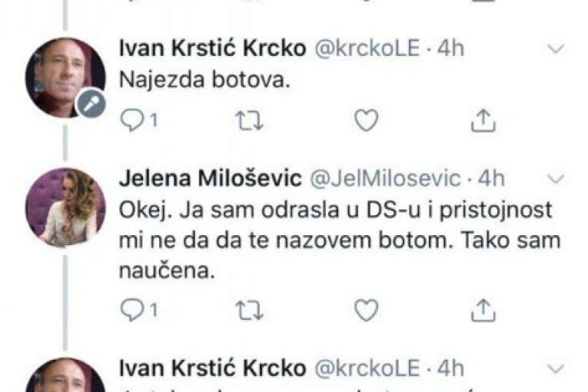Viewport: 588px width, 392px height.
Task: Share the "Najezda botova." tweet
Action: point(481,119)
